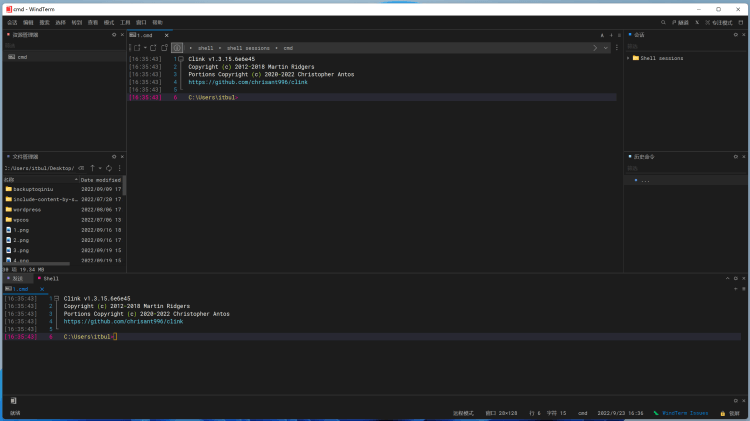Expand the down chevron in session toolbar
Image resolution: width=750 pixels, height=421 pixels.
click(606, 48)
